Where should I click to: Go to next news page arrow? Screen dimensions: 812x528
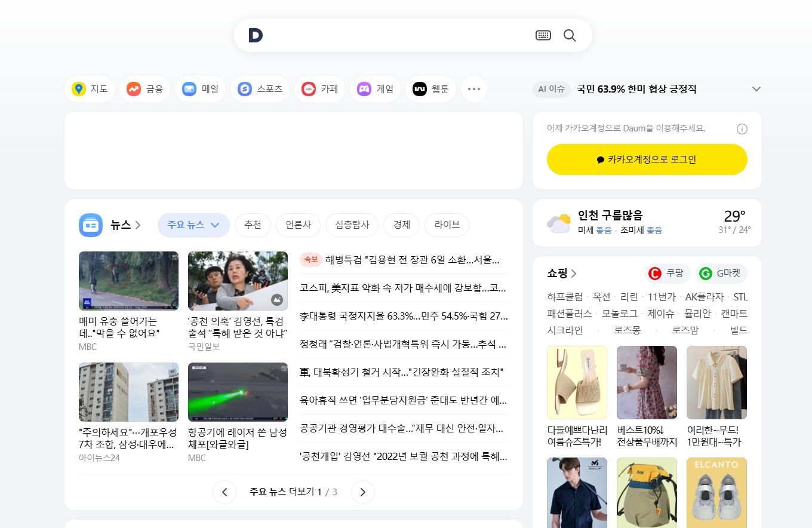point(362,492)
